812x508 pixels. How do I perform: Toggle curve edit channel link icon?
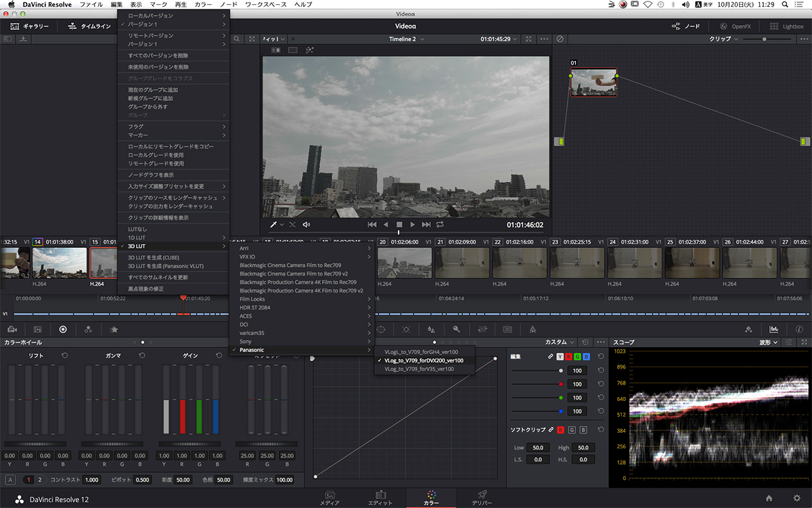click(550, 356)
